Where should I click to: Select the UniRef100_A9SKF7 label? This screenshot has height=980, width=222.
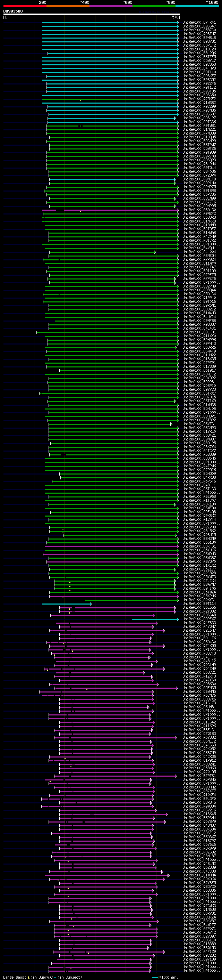[199, 76]
